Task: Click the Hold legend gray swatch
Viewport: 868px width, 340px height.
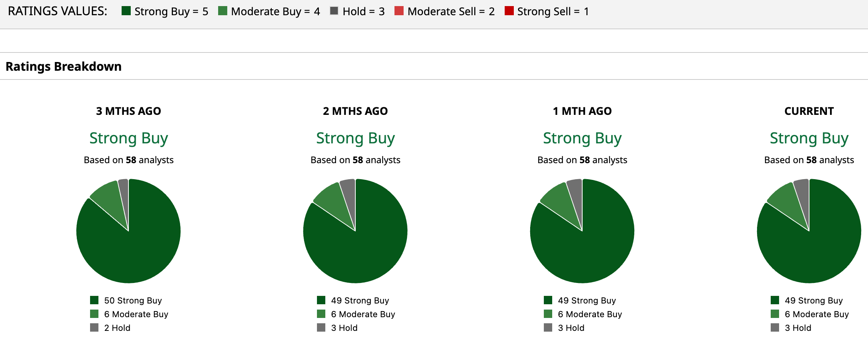Action: [334, 11]
